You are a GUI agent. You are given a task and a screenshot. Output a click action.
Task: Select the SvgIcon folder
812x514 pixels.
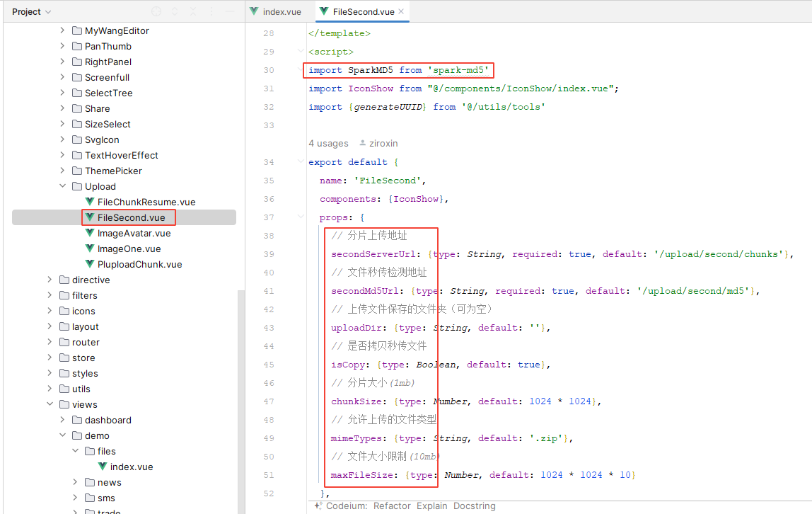click(102, 140)
